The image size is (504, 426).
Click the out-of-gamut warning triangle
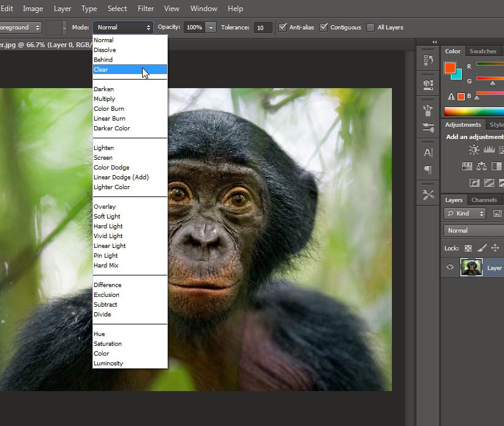[x=451, y=96]
